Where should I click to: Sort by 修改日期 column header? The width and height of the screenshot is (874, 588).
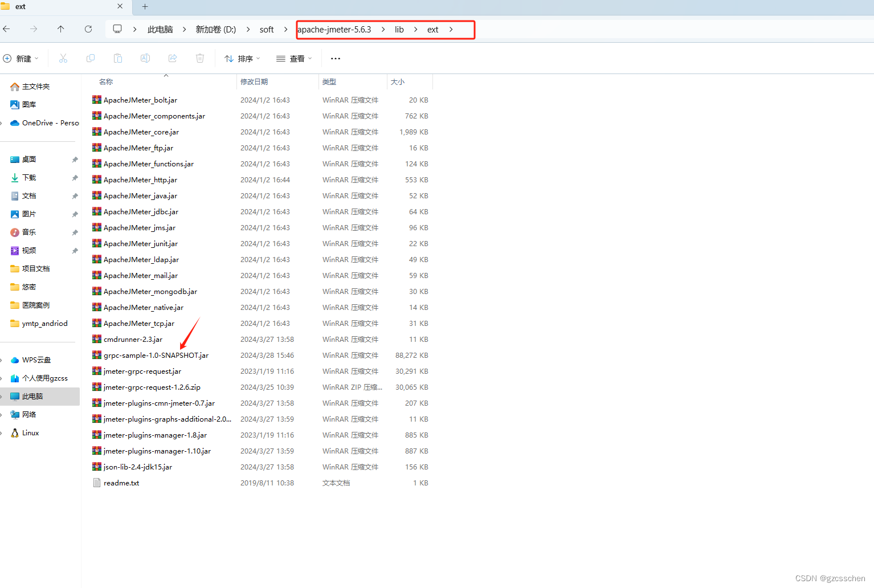(254, 82)
